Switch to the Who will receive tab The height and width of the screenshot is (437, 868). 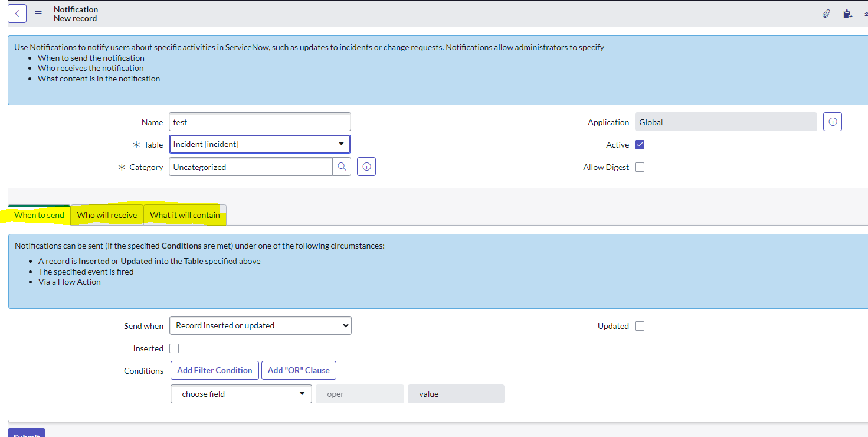[x=107, y=215]
